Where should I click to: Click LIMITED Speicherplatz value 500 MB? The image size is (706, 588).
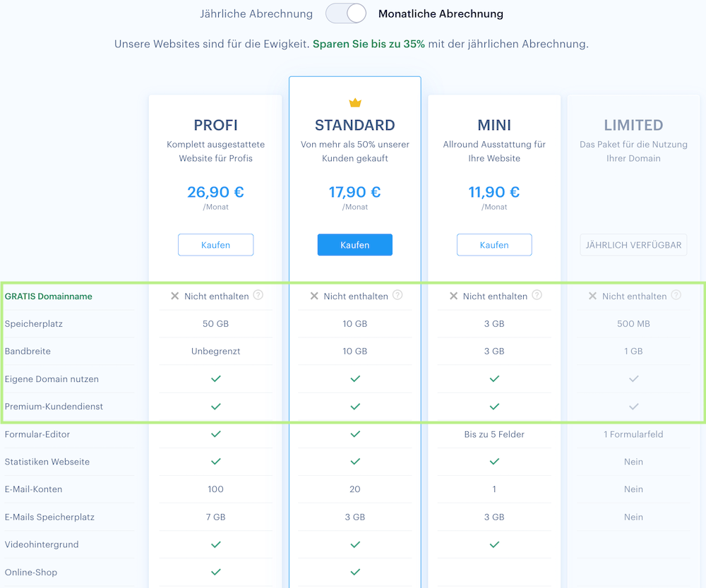coord(633,324)
